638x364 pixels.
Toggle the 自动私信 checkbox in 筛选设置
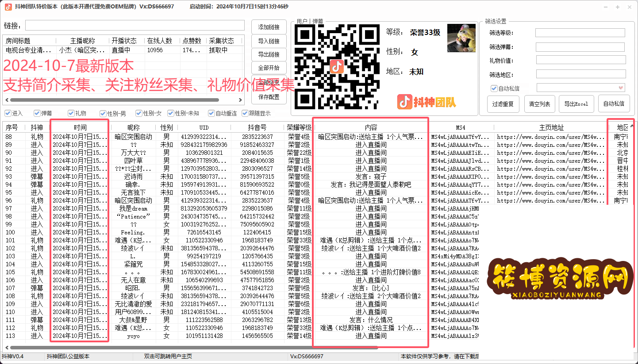pyautogui.click(x=494, y=88)
